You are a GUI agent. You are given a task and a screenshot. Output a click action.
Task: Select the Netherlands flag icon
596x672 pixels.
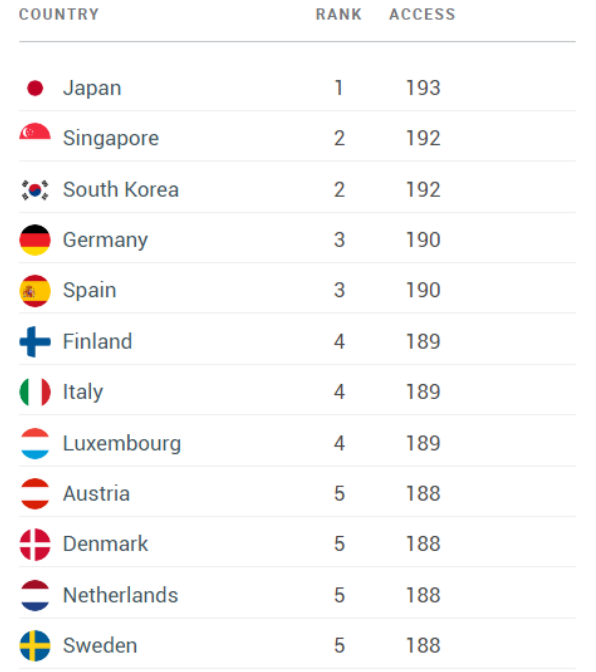[x=35, y=595]
